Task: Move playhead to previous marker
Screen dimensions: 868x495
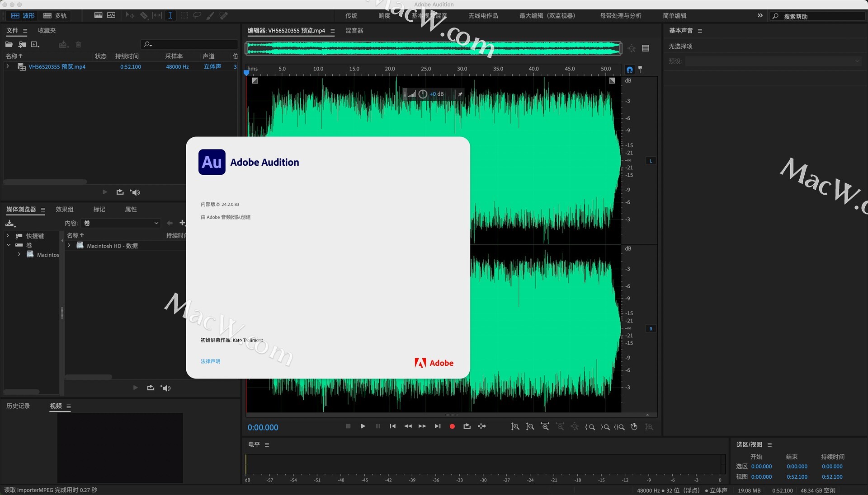Action: 392,426
